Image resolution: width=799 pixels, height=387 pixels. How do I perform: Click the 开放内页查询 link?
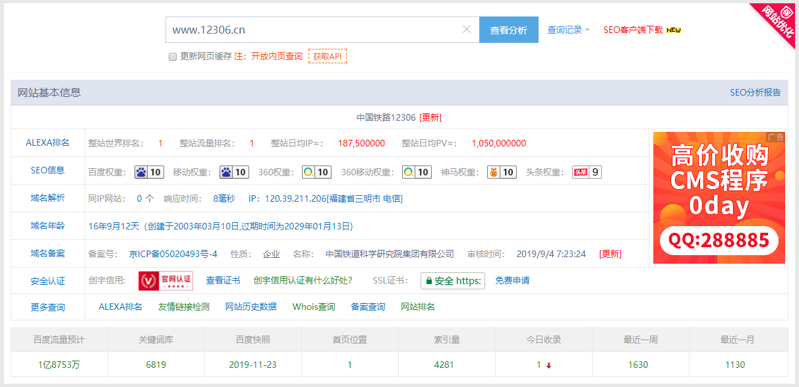click(277, 56)
